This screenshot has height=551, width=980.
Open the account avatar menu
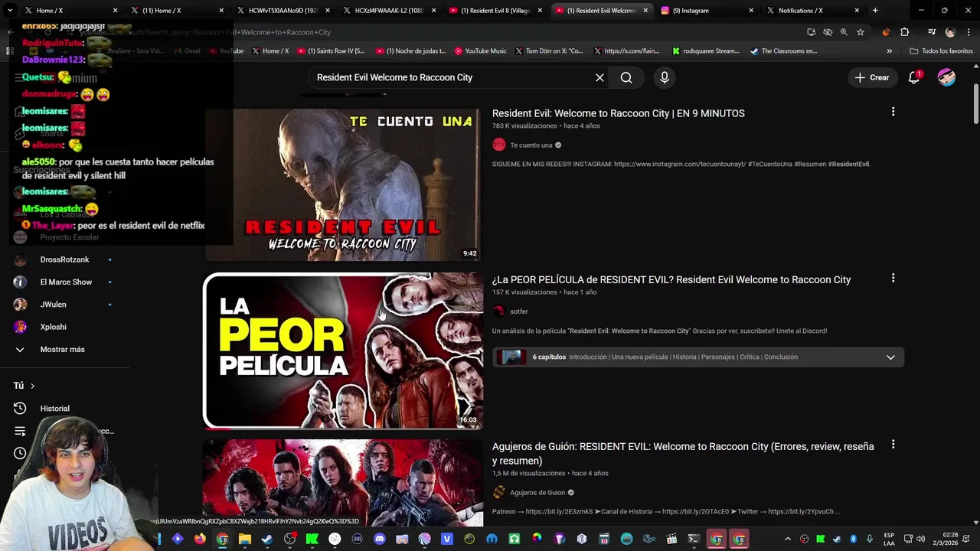pos(946,77)
